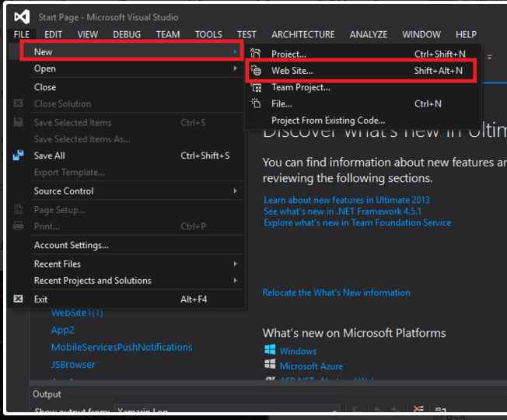Image resolution: width=507 pixels, height=420 pixels.
Task: Click the new File icon in submenu
Action: click(x=256, y=103)
